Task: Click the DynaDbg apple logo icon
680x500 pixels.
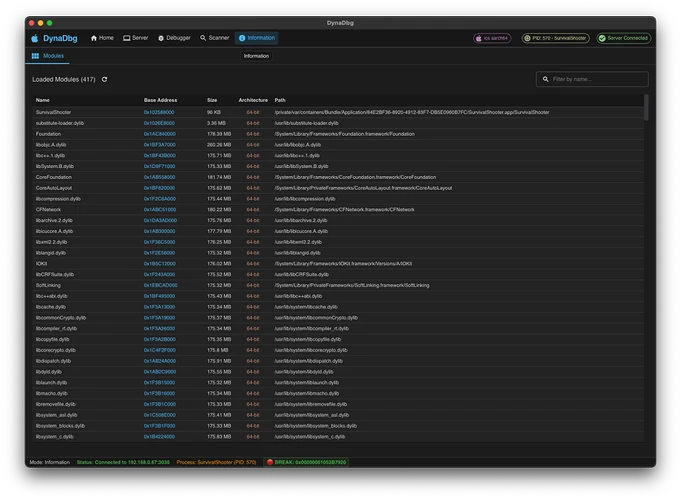Action: pyautogui.click(x=35, y=38)
